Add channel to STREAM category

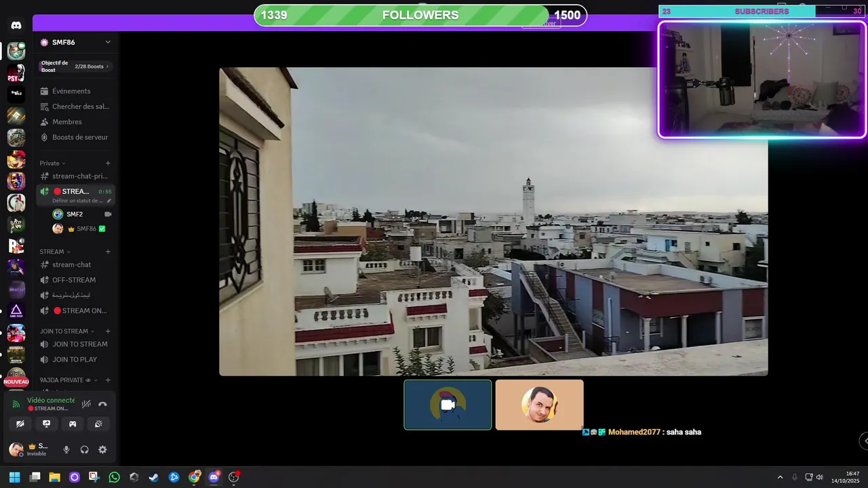click(108, 251)
